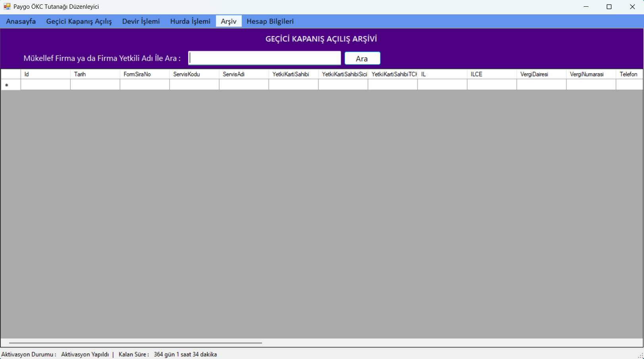Viewport: 644px width, 359px height.
Task: Click the YetkiKartiSahibi column header
Action: coord(294,74)
